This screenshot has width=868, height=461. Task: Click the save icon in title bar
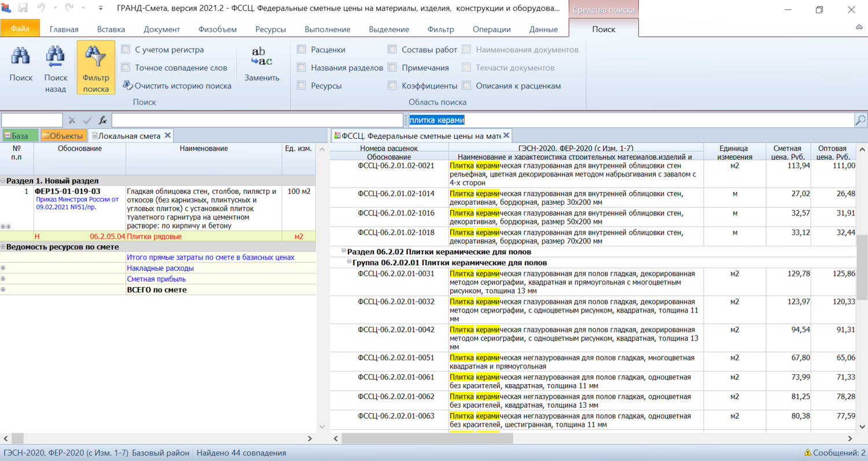(23, 9)
